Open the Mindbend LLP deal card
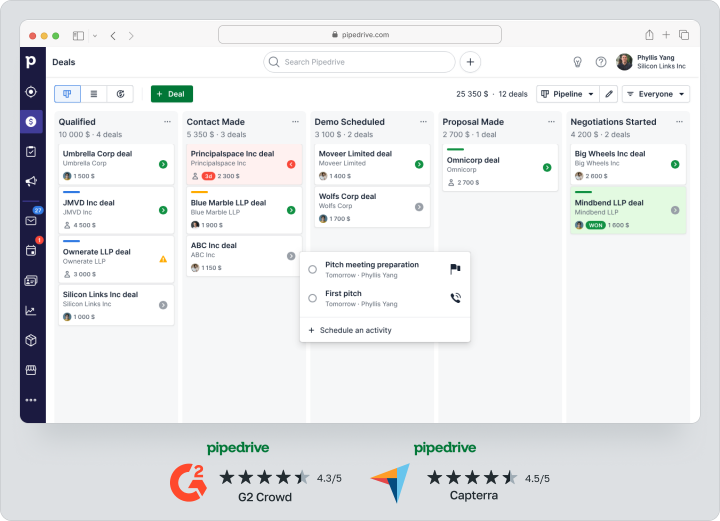 (x=628, y=211)
